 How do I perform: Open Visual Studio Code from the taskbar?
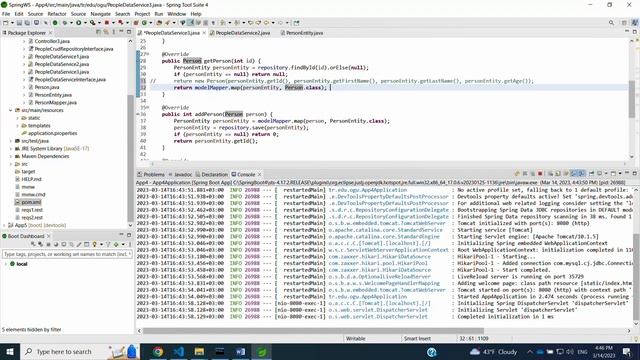[x=178, y=351]
